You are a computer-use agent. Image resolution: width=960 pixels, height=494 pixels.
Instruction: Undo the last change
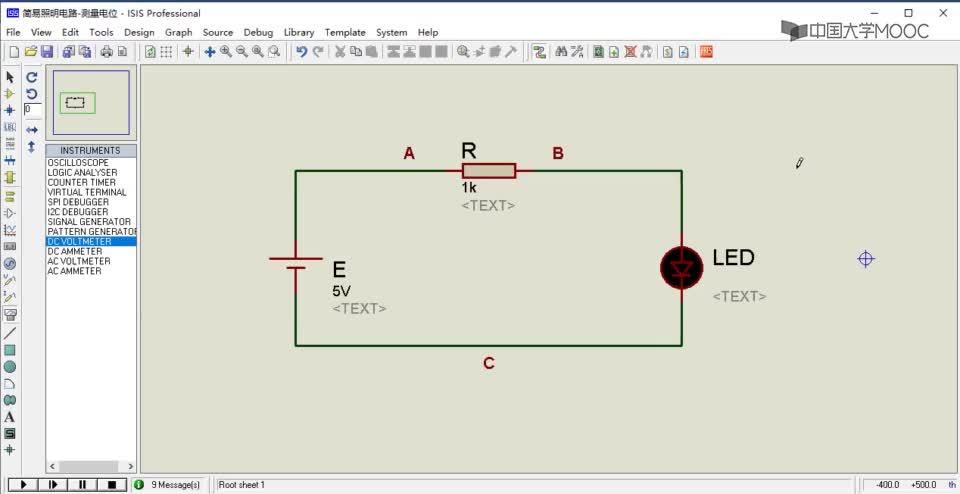301,52
